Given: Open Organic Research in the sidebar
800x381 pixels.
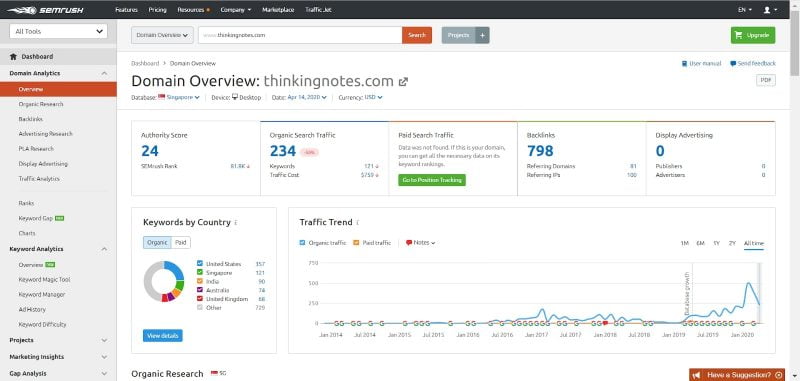Looking at the screenshot, I should 41,104.
